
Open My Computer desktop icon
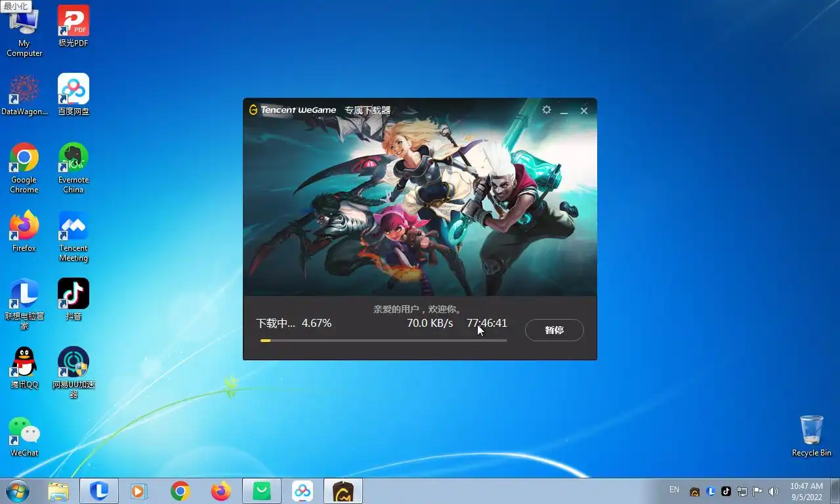coord(24,32)
